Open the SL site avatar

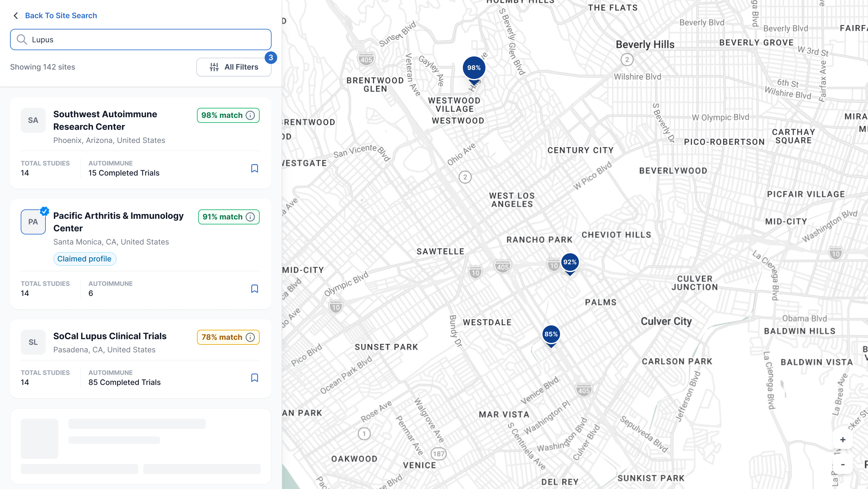(x=33, y=342)
